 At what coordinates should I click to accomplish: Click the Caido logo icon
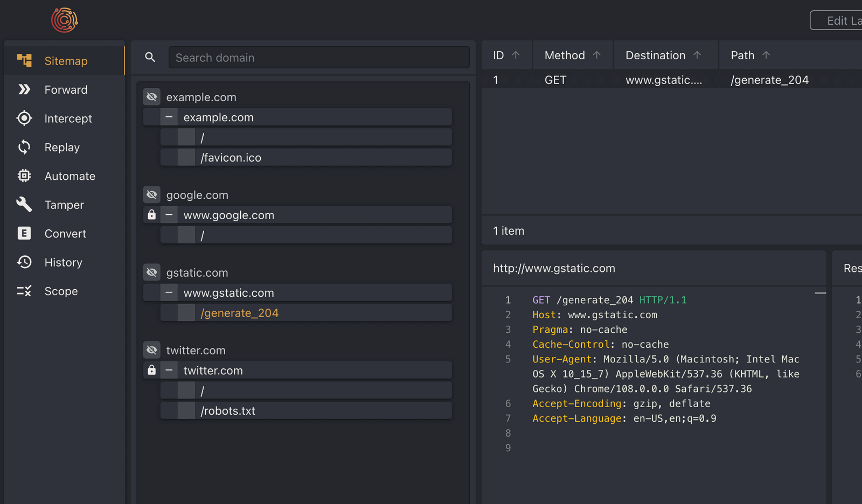pos(65,20)
